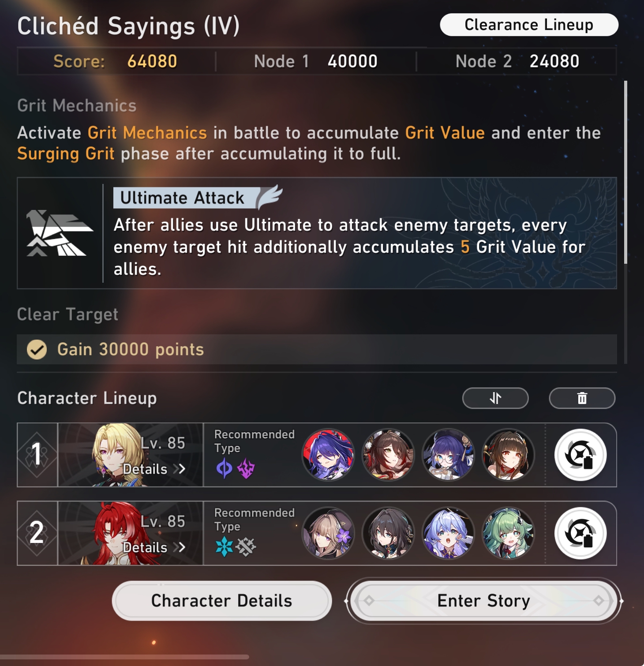Click the vertical scrollbar on the right

pos(625,172)
